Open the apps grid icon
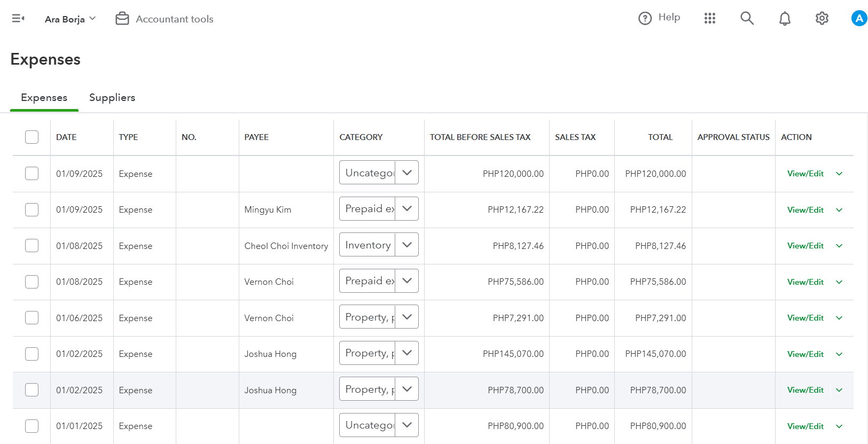 pos(709,19)
